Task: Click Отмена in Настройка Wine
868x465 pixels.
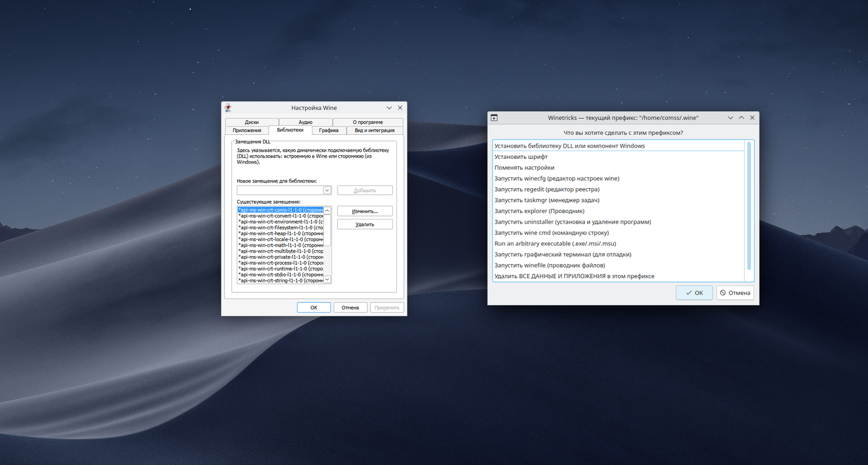Action: click(x=350, y=307)
